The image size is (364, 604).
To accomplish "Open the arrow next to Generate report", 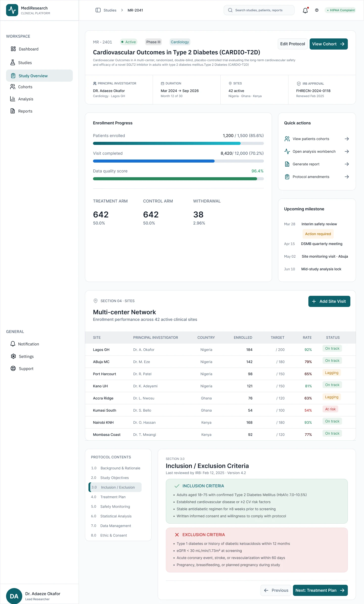I will [x=347, y=164].
